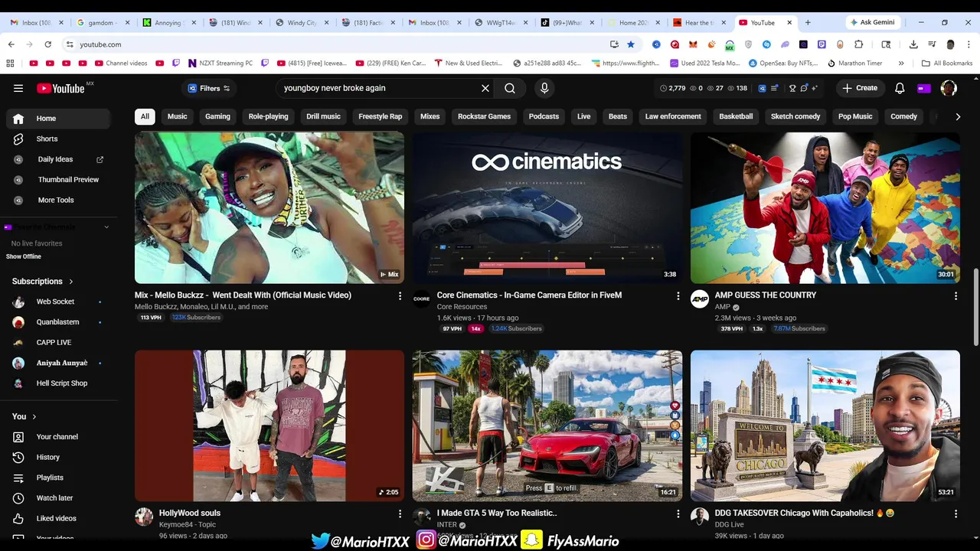Open Daily Ideas in the sidebar

pyautogui.click(x=59, y=159)
